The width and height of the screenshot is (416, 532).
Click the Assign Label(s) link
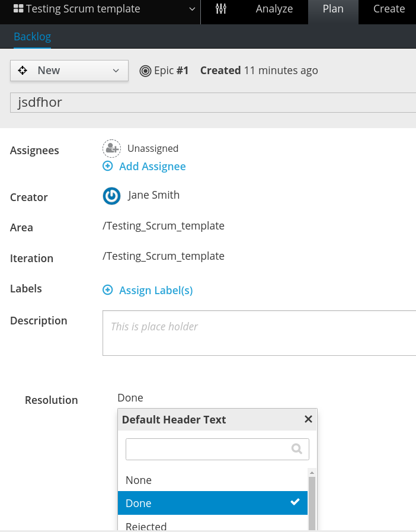click(x=156, y=290)
